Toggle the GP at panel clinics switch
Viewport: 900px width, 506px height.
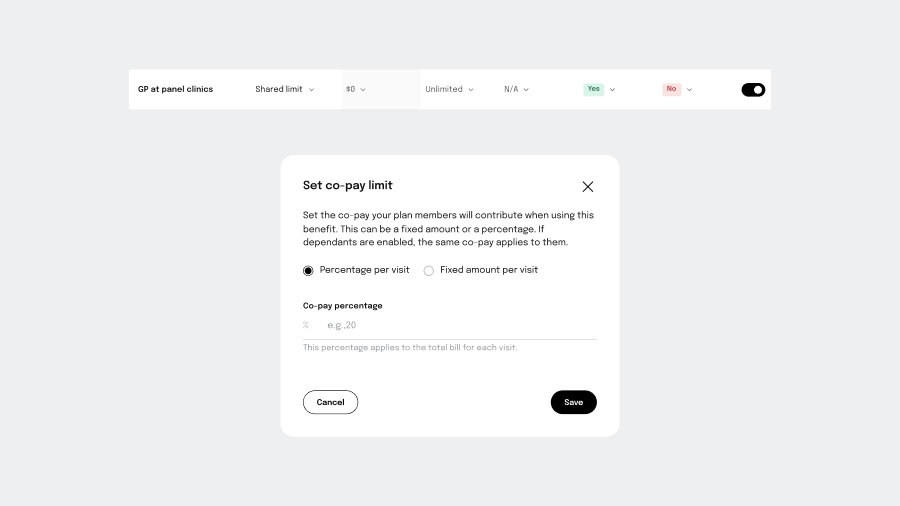click(x=753, y=90)
